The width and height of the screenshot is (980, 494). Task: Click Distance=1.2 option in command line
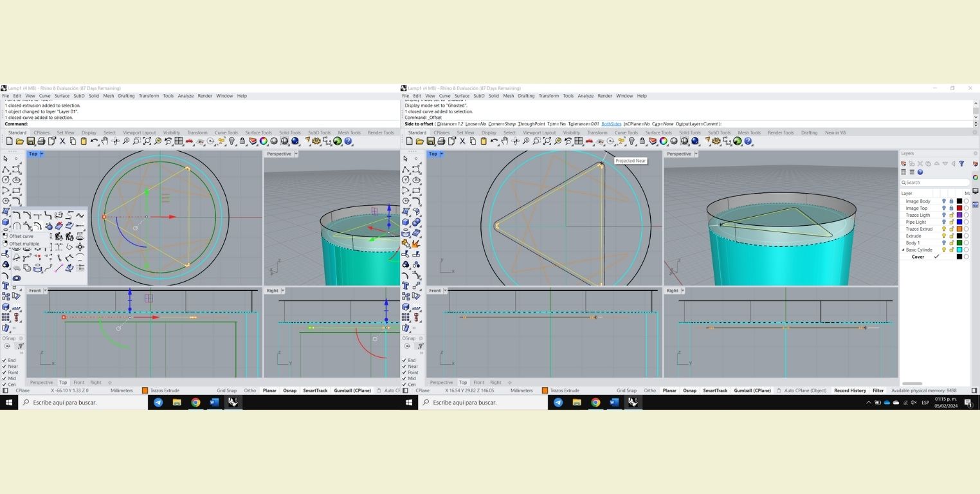pyautogui.click(x=449, y=123)
